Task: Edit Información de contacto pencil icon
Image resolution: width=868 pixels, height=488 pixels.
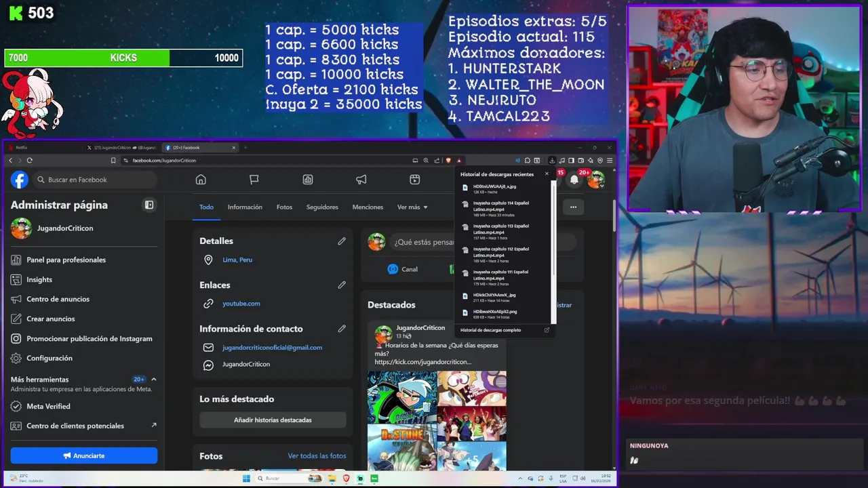Action: pyautogui.click(x=342, y=328)
